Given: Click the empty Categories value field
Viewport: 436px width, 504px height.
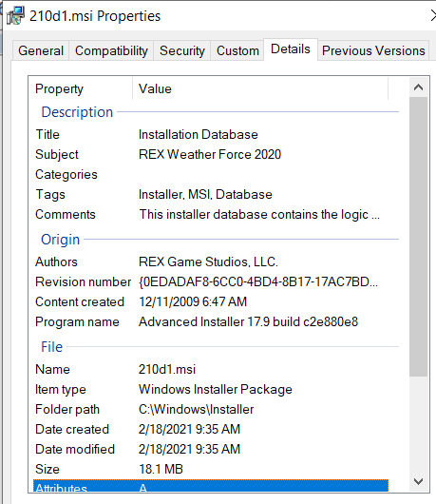Looking at the screenshot, I should 263,174.
